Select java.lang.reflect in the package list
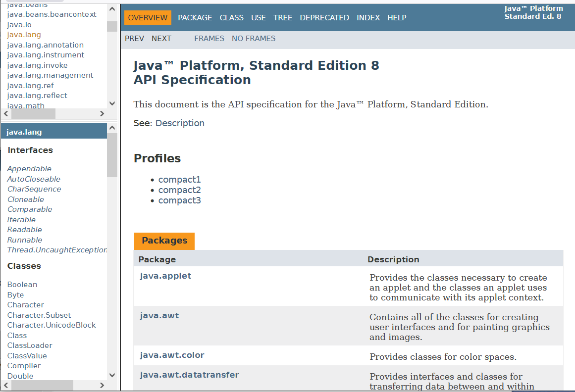The width and height of the screenshot is (575, 392). (x=37, y=95)
